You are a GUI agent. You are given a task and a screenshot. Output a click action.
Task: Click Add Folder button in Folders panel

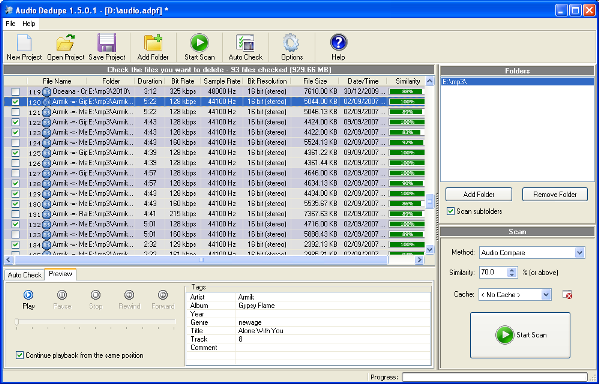click(479, 194)
